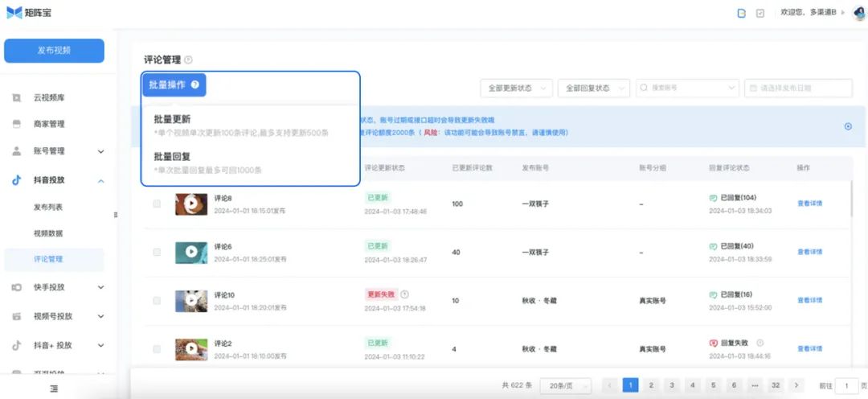The height and width of the screenshot is (399, 868).
Task: Open the 云视频库 sidebar icon
Action: (x=17, y=97)
